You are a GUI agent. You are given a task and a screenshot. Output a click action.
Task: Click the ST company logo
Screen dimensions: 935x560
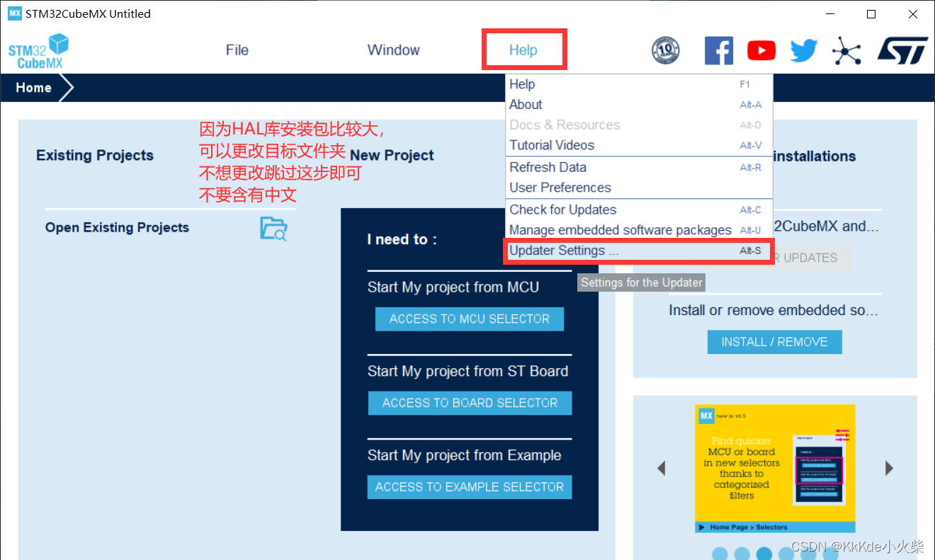pos(902,50)
